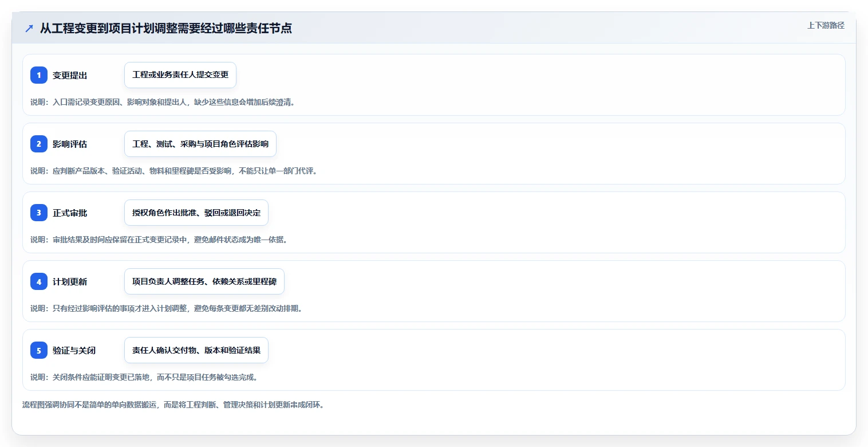Click the 计划更新 step label
Screen dimensions: 868x447
[70, 281]
